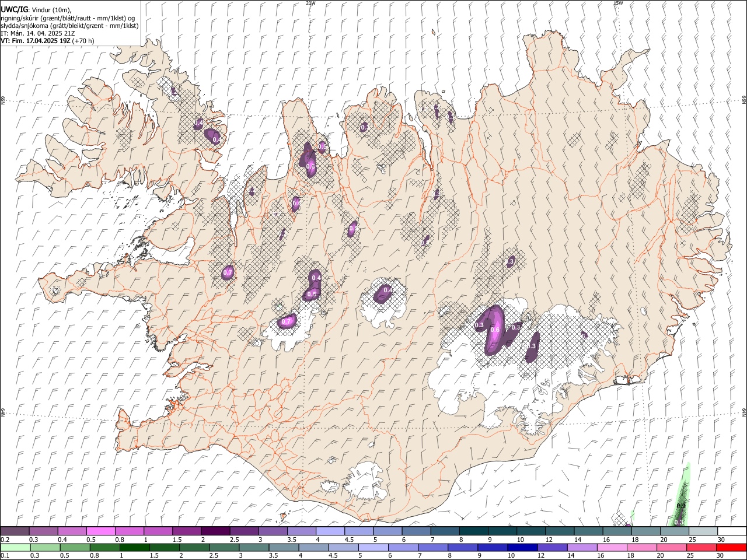Pick the pale grey 25 swatch, upper legend
Image resolution: width=747 pixels, height=560 pixels.
703,531
